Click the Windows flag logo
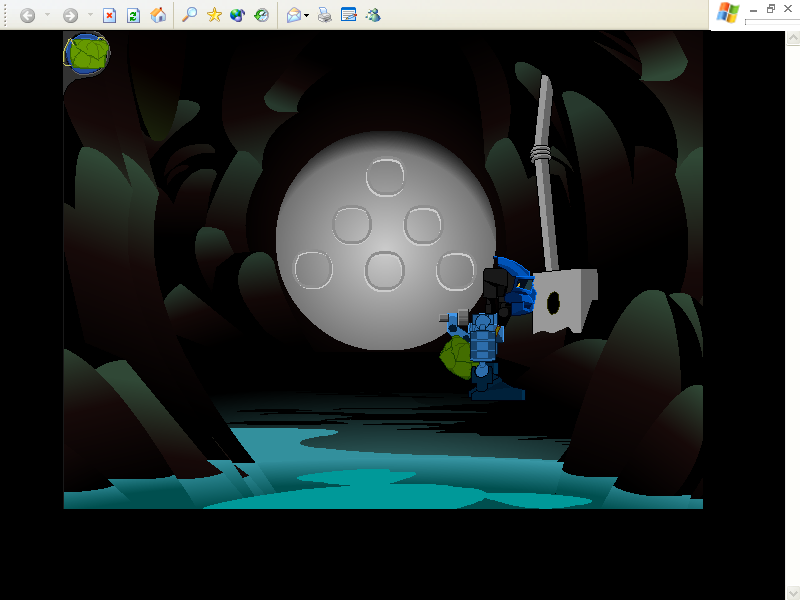This screenshot has width=800, height=600. coord(728,13)
